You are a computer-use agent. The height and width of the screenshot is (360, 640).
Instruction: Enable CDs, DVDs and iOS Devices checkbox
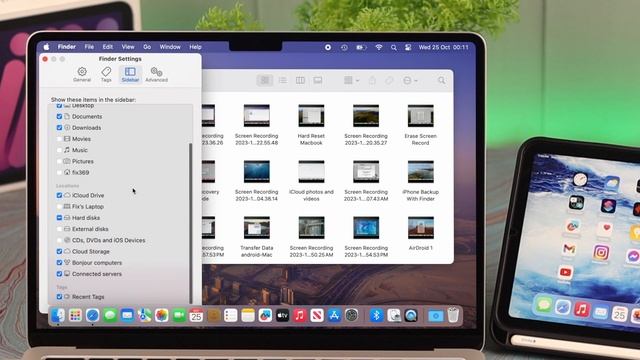(59, 240)
